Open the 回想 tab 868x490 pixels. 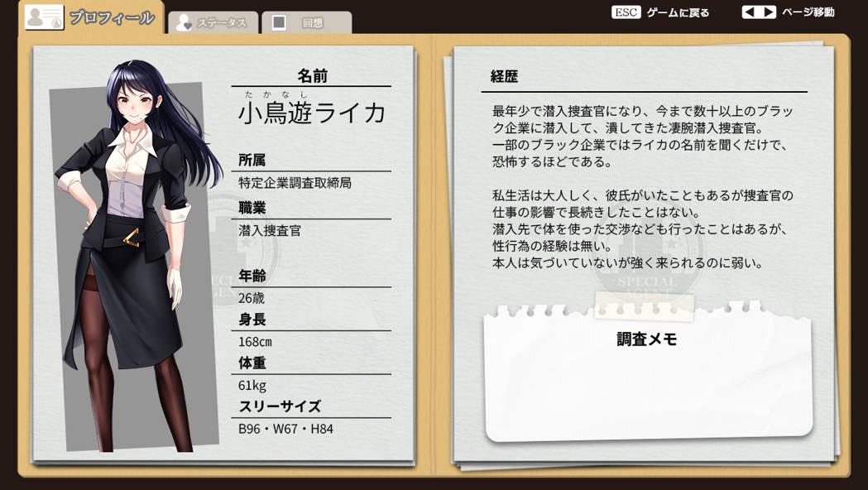pos(313,23)
